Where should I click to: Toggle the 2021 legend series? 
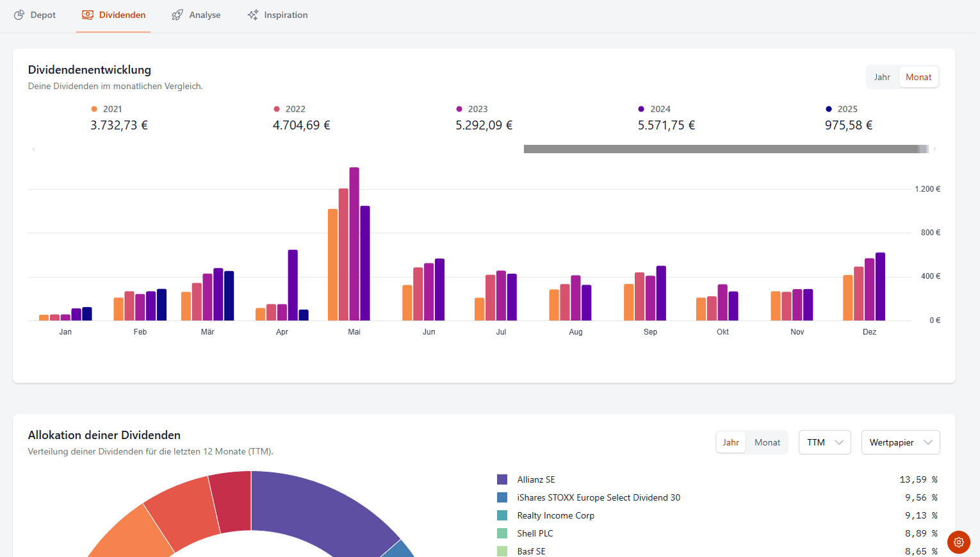[106, 109]
